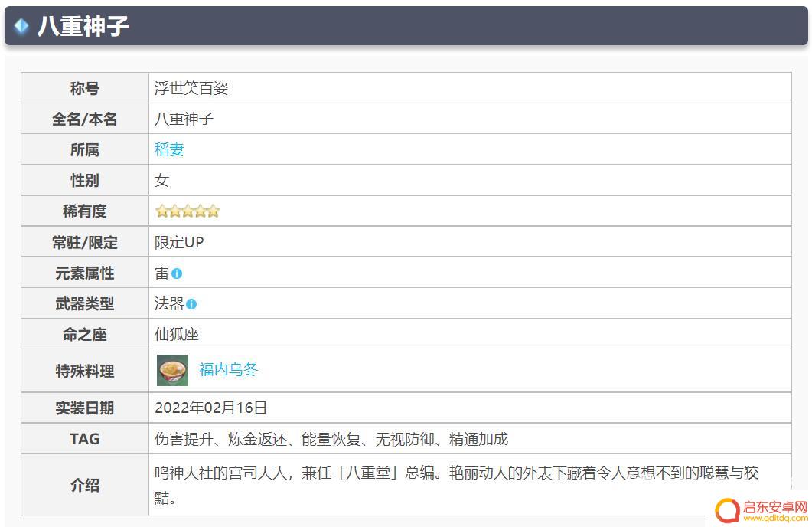Select the full name value 八重神子
Screen dimensions: 812x527
(184, 119)
